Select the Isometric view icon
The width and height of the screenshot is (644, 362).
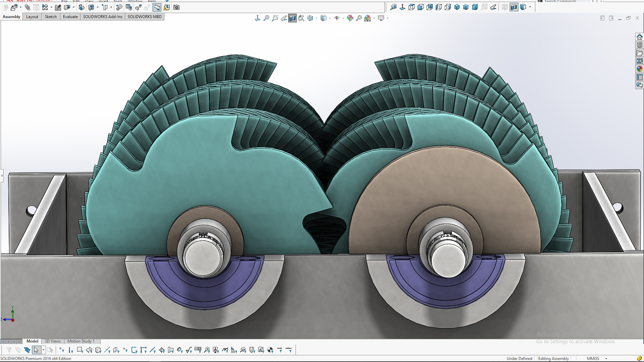coord(457,7)
